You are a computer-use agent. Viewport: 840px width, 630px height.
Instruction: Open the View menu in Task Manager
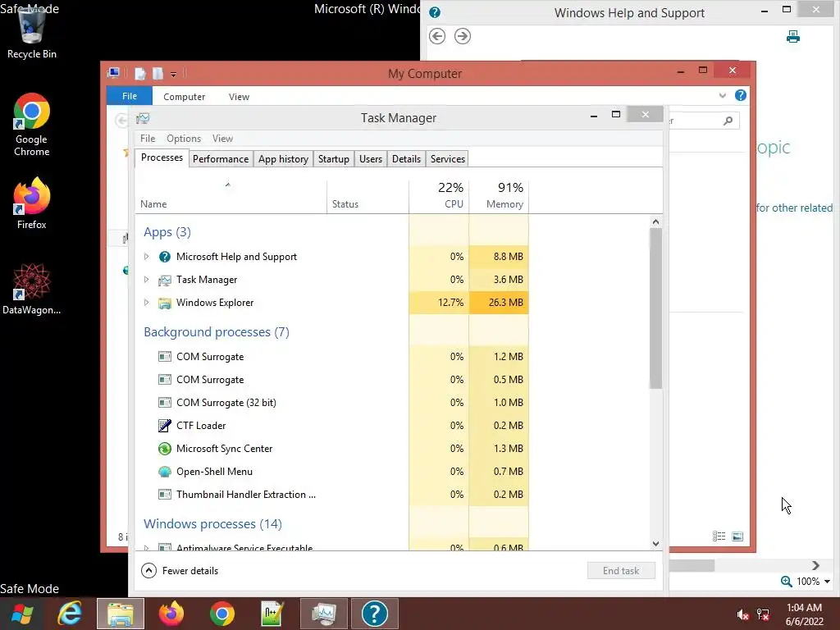tap(222, 138)
